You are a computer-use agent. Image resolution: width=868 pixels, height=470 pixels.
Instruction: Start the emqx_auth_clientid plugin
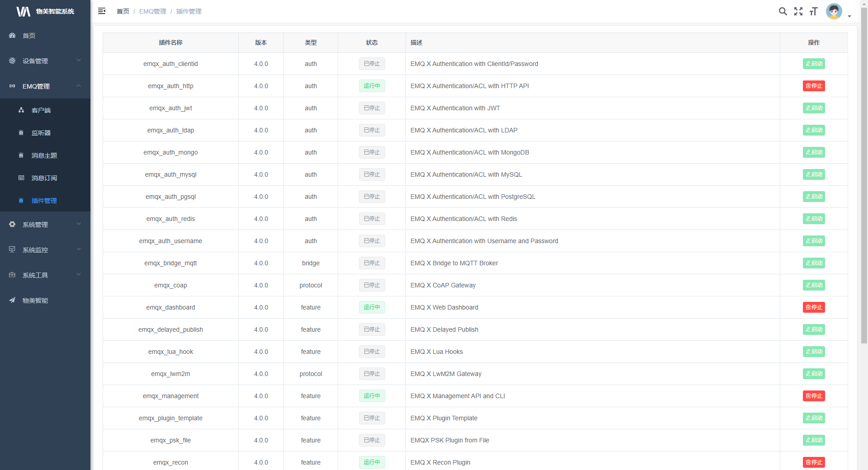click(x=814, y=64)
